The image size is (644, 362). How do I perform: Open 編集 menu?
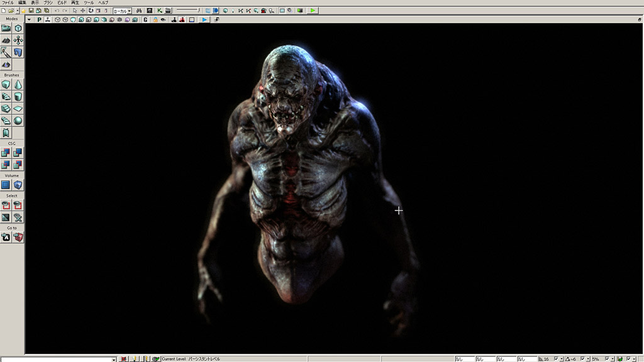(22, 3)
